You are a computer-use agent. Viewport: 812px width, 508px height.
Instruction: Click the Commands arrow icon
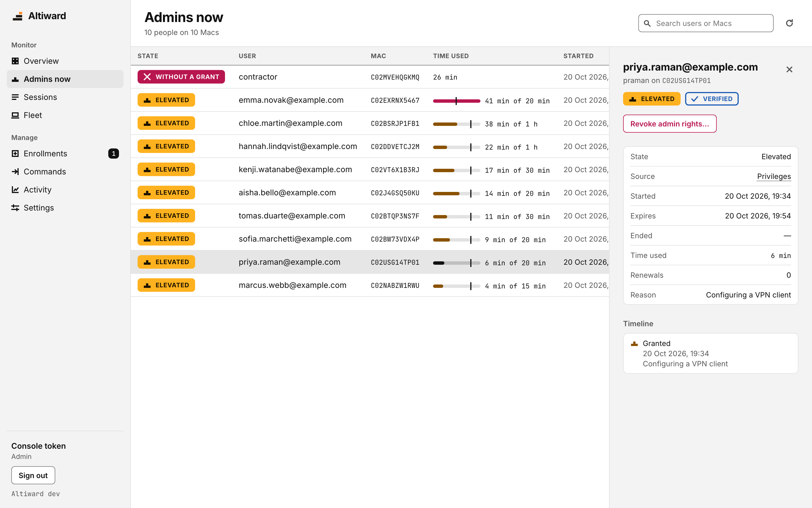point(15,172)
